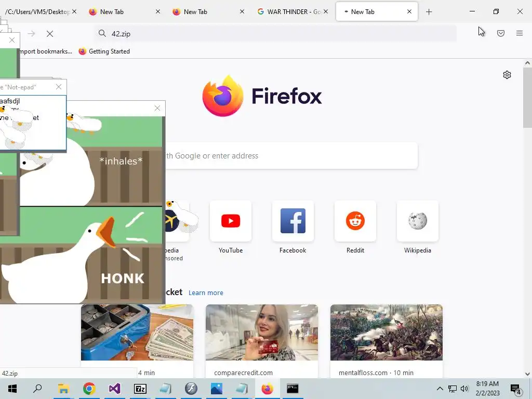
Task: Click the scrollbar up arrow
Action: [527, 63]
